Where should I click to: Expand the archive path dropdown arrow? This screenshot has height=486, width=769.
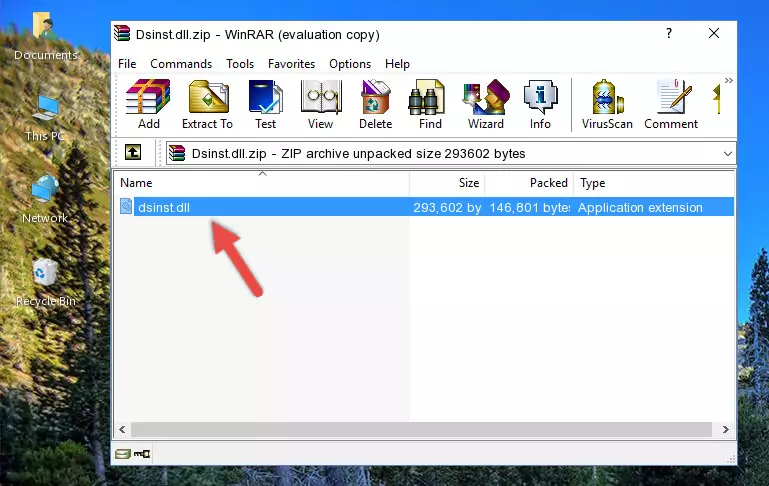(x=727, y=153)
